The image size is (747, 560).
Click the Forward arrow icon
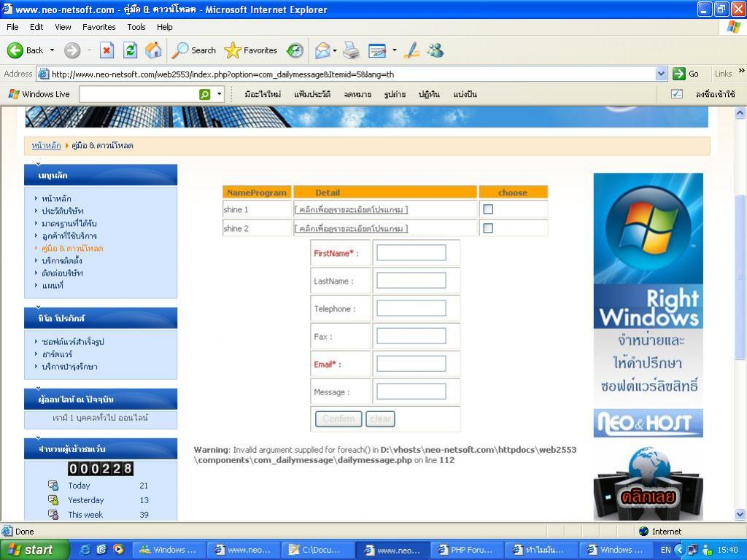tap(72, 50)
